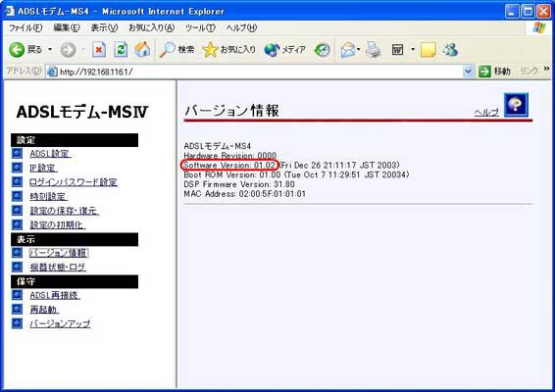
Task: Expand the Links toolbar chevron
Action: coord(547,69)
